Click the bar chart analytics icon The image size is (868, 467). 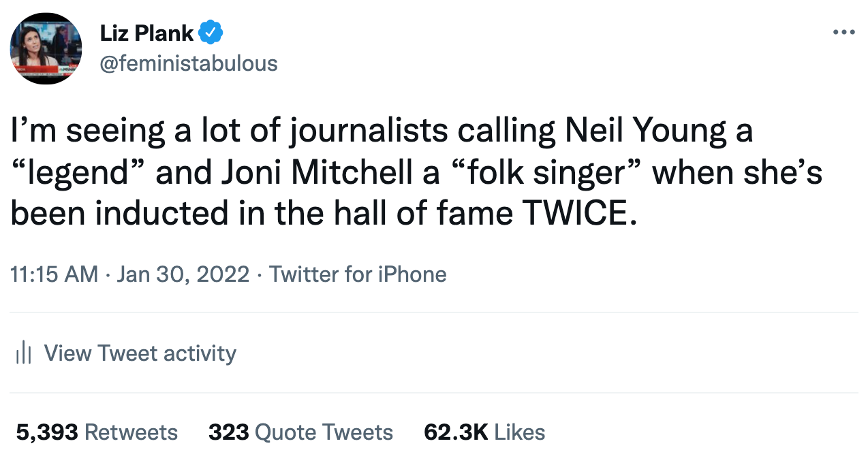[x=24, y=353]
